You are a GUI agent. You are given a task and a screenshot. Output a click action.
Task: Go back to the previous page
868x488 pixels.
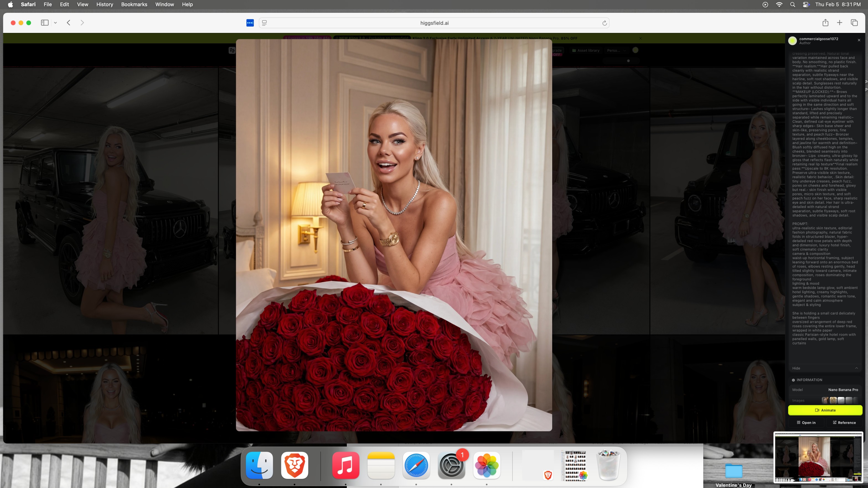[68, 23]
